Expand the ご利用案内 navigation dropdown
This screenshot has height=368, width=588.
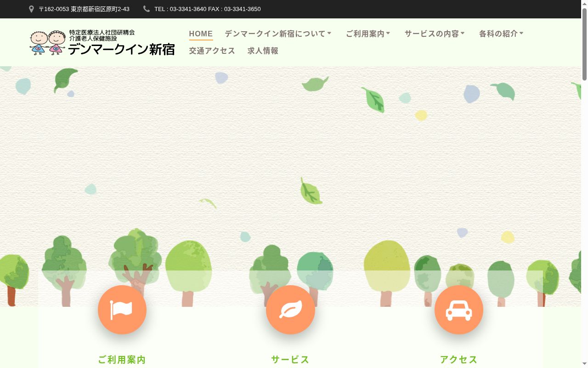click(368, 34)
